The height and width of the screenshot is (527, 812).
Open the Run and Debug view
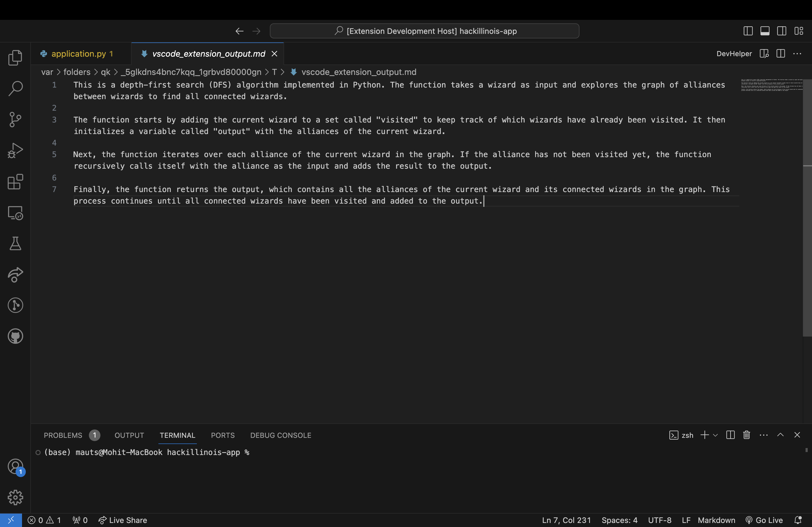15,150
